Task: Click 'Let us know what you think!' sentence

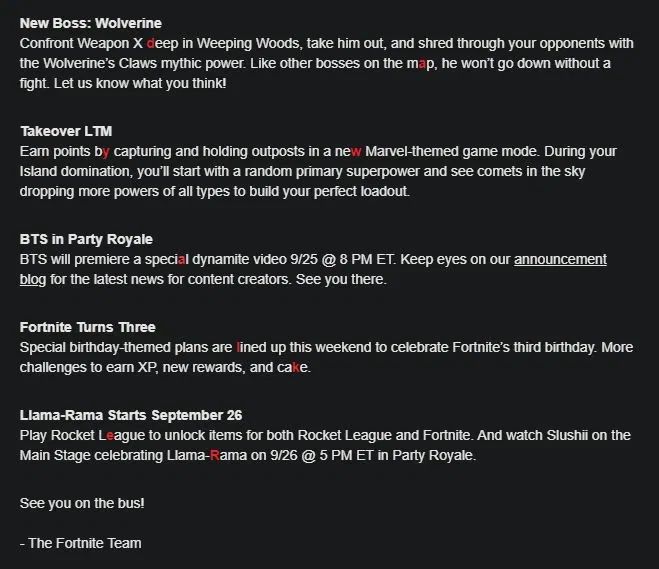Action: coord(140,83)
